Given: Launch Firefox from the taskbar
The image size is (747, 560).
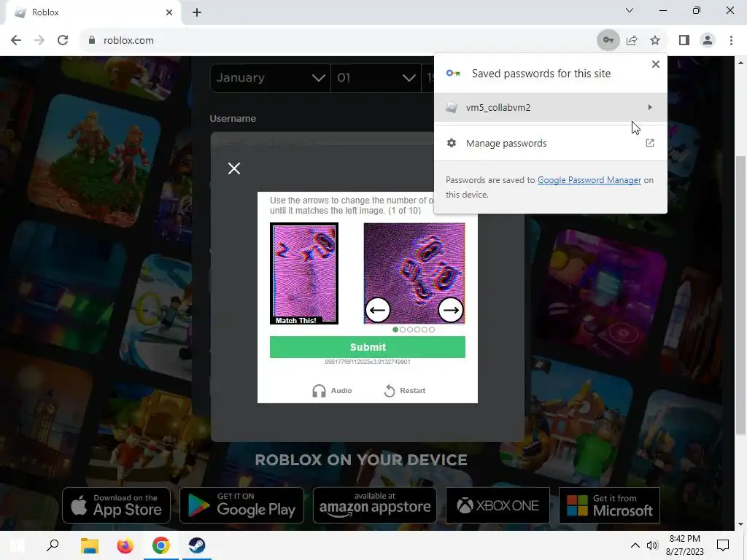Looking at the screenshot, I should 125,545.
